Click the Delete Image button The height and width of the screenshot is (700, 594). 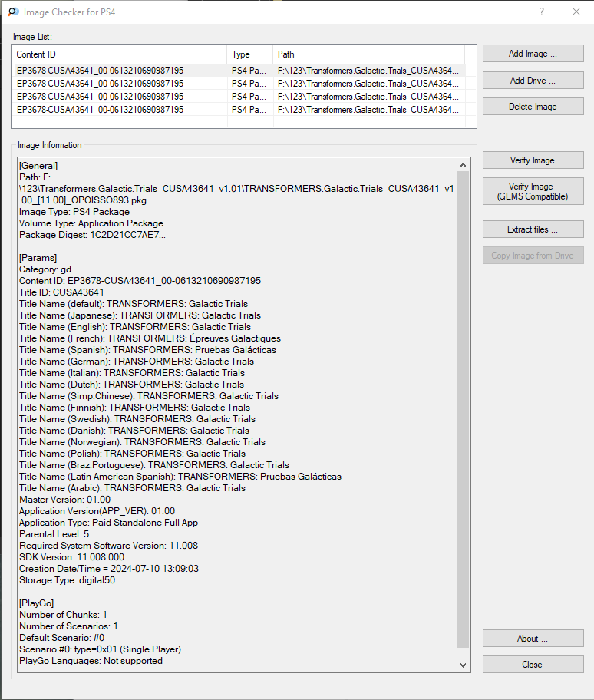(x=533, y=107)
